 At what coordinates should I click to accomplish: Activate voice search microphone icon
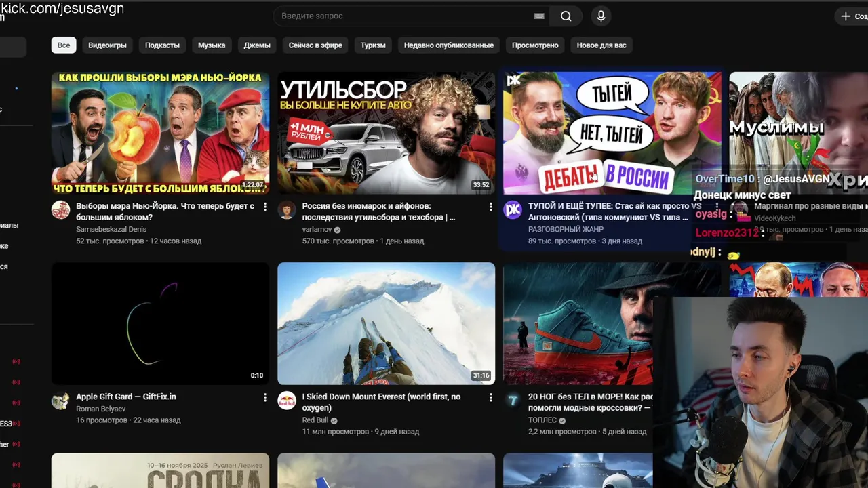point(601,16)
